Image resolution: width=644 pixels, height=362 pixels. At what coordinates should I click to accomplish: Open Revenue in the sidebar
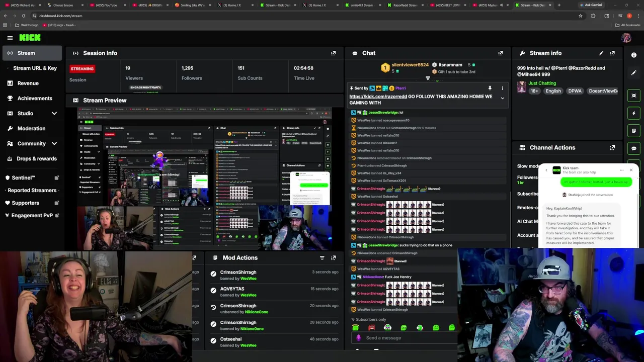(31, 83)
